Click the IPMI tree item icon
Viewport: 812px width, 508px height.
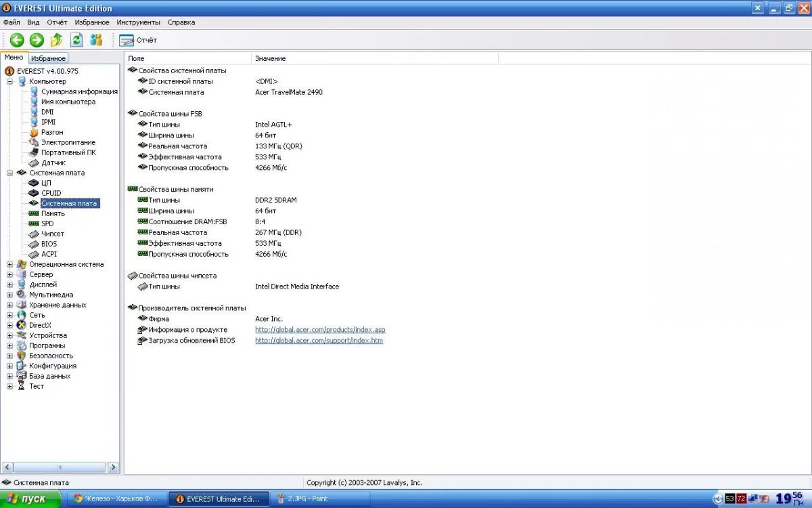pyautogui.click(x=34, y=122)
